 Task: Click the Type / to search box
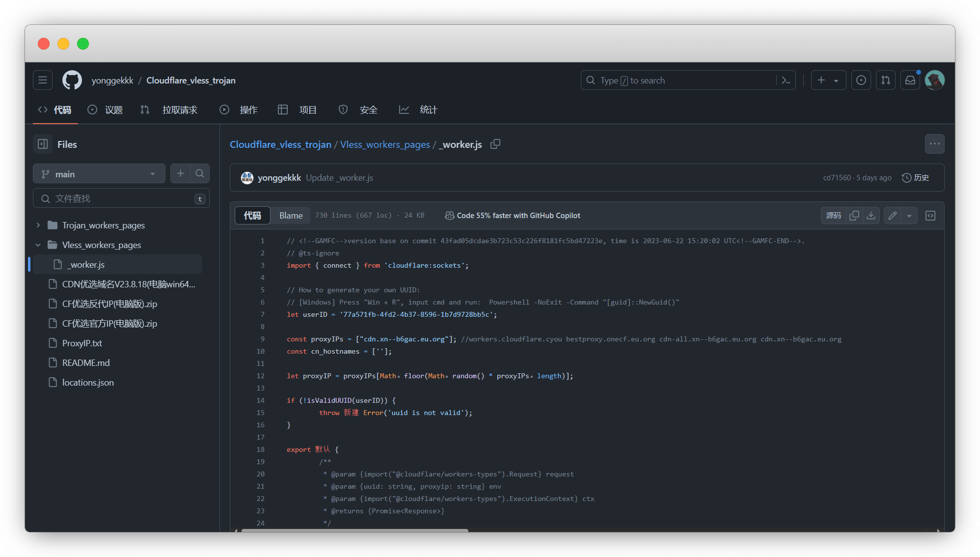tap(687, 80)
